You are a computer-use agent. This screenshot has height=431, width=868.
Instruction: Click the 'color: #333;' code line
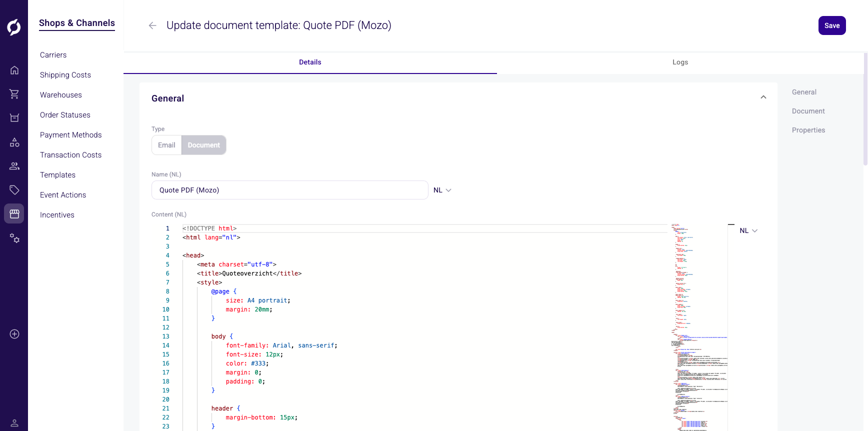pyautogui.click(x=247, y=363)
